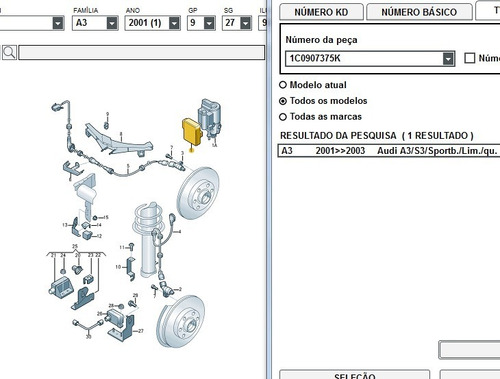Expand the Número da peça combo box
500x379 pixels.
coord(449,59)
